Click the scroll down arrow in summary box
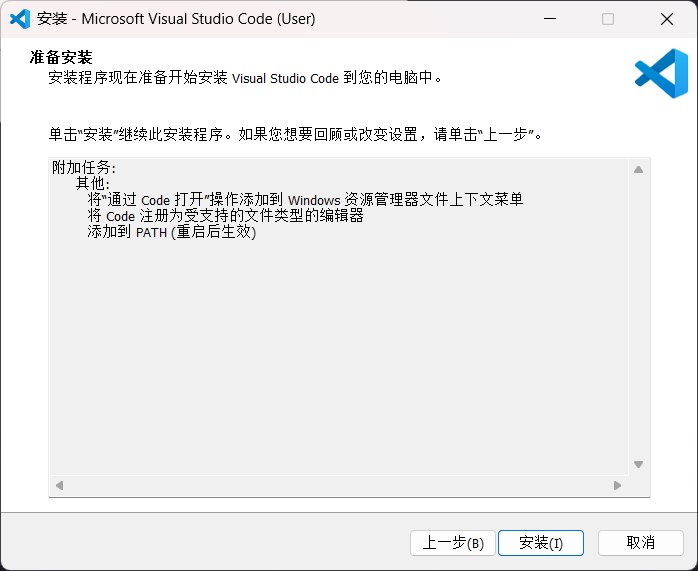The width and height of the screenshot is (698, 571). pos(638,465)
